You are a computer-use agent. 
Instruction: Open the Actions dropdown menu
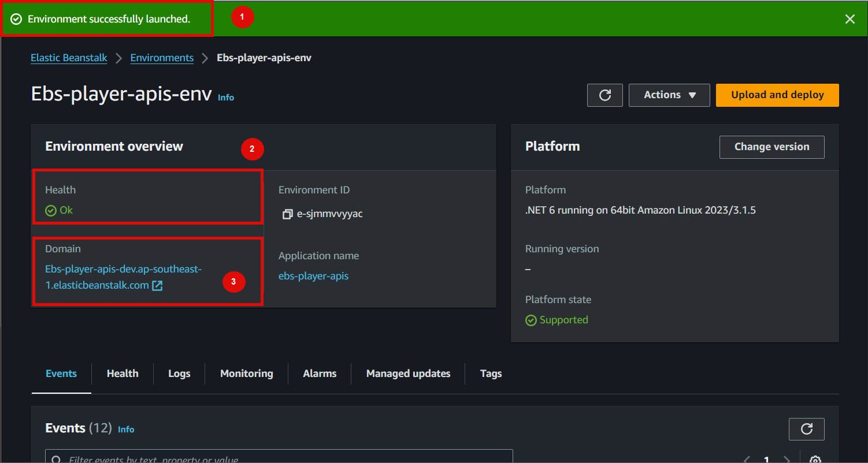[x=669, y=95]
